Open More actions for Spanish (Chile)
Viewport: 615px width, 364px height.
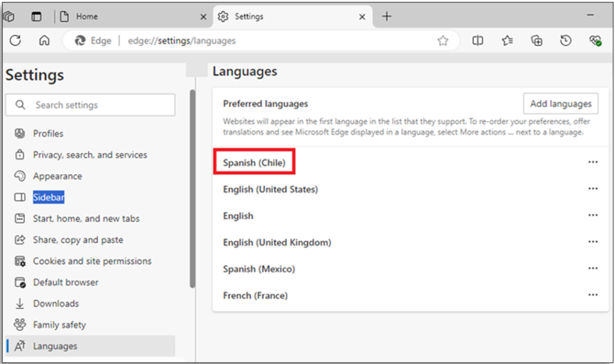pyautogui.click(x=593, y=162)
